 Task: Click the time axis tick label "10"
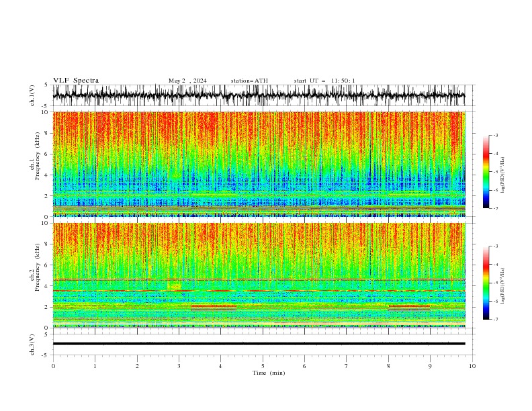point(472,366)
